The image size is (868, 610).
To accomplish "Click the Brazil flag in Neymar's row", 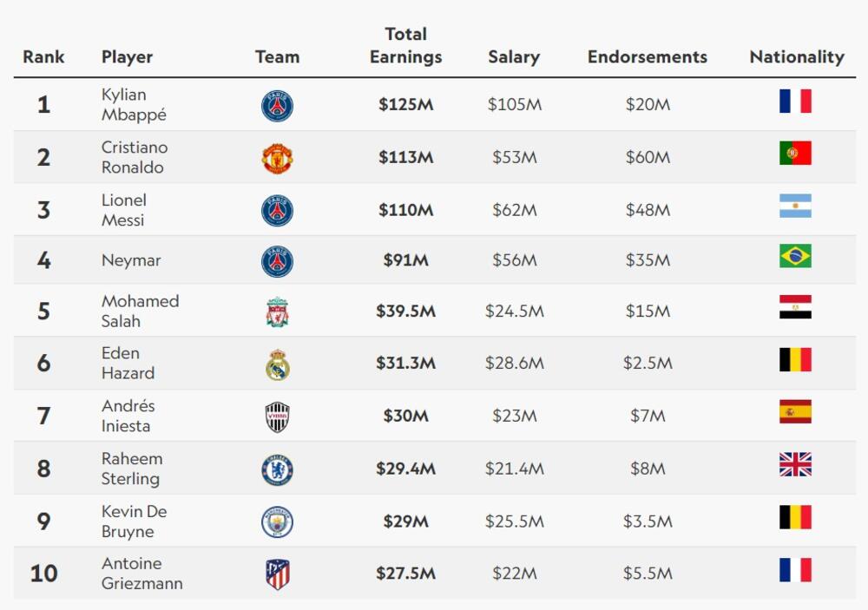I will [795, 256].
